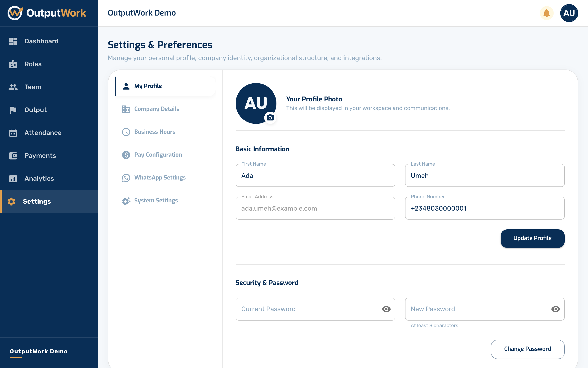Open Attendance in sidebar menu

(x=49, y=133)
